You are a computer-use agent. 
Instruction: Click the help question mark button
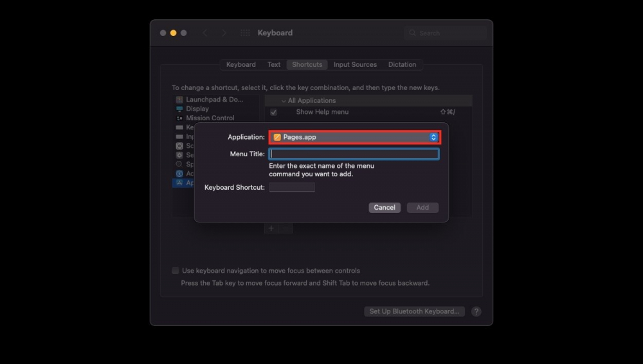coord(476,311)
